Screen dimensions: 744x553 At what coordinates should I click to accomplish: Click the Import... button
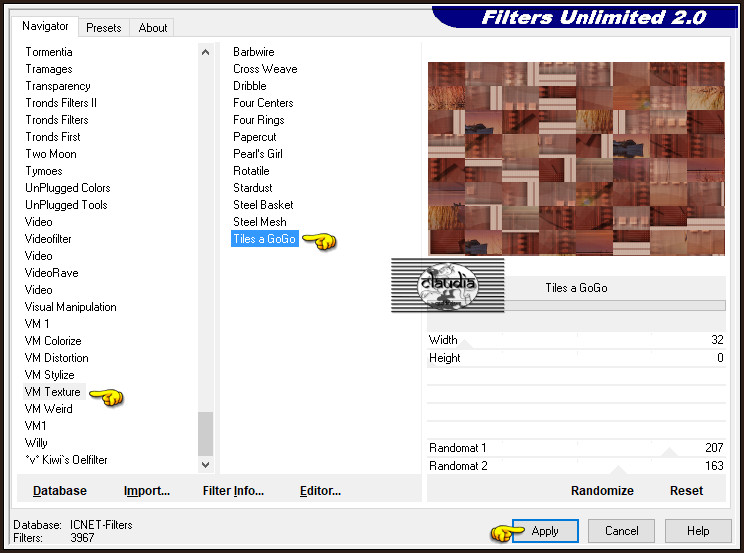click(x=147, y=490)
